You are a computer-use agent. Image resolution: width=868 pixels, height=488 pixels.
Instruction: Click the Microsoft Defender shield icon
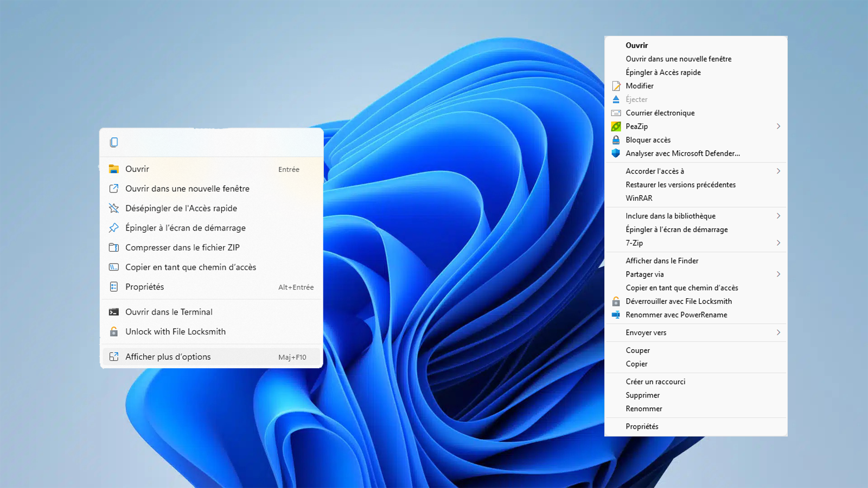point(616,153)
